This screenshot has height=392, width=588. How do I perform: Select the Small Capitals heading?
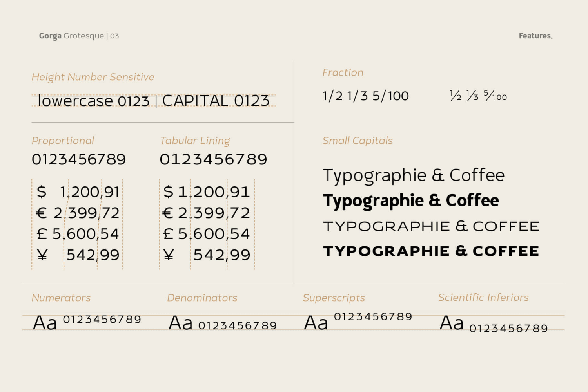tap(357, 141)
